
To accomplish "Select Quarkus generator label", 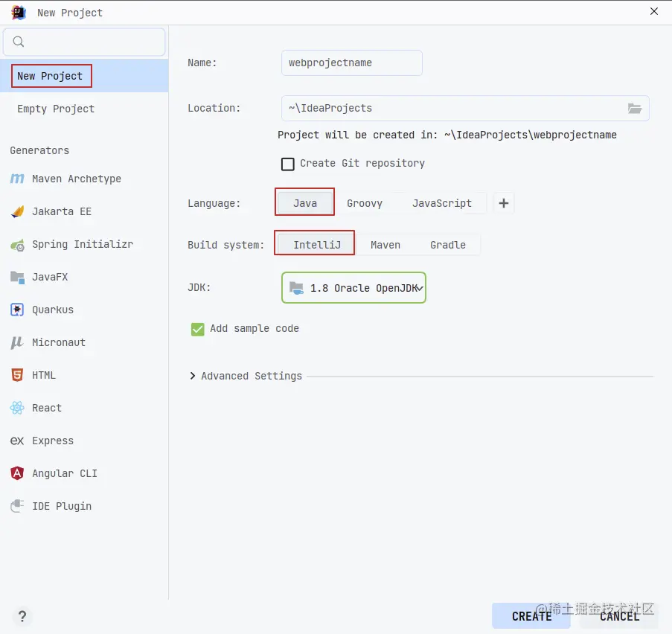I will [x=53, y=310].
